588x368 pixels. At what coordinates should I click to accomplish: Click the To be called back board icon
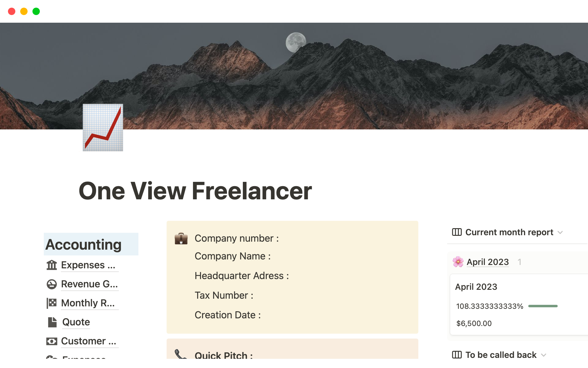457,355
